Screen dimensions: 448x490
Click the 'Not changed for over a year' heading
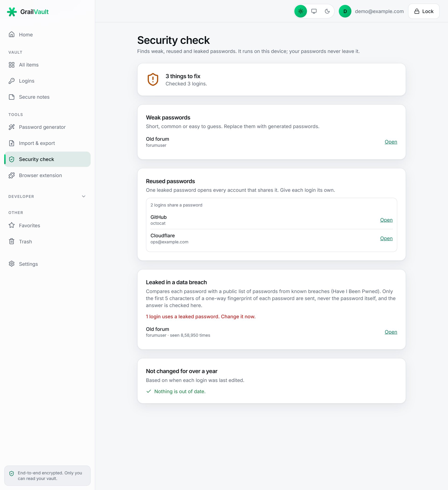coord(182,371)
